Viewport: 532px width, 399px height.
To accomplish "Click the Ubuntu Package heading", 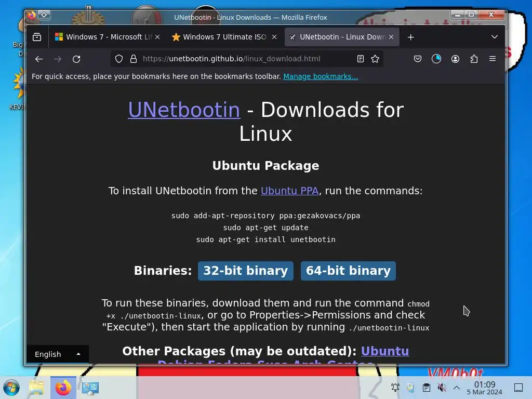I will coord(265,166).
